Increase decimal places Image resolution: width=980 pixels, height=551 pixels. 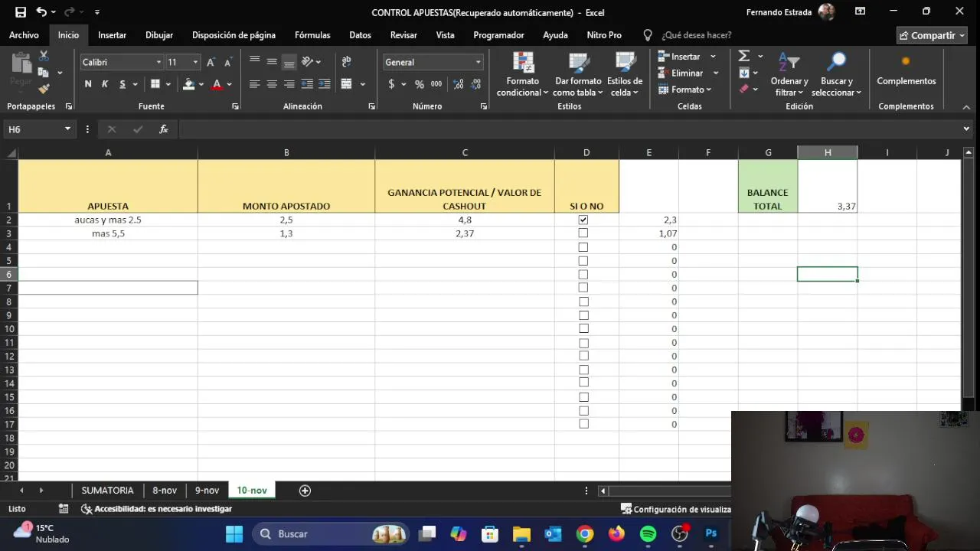click(x=458, y=84)
